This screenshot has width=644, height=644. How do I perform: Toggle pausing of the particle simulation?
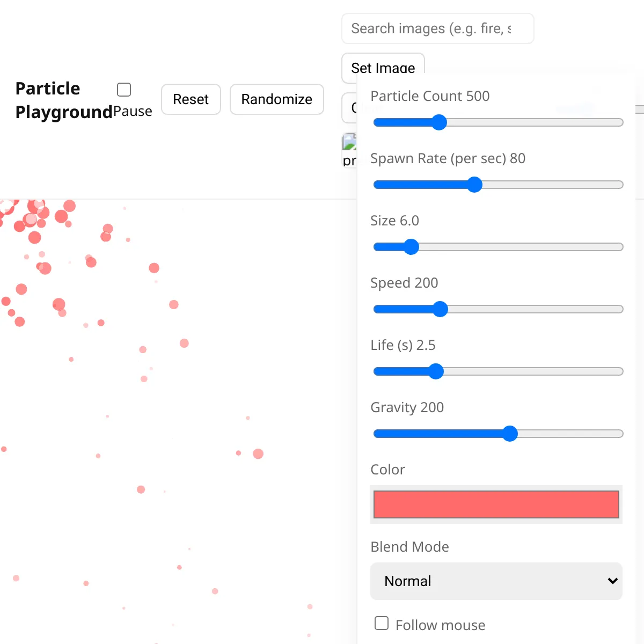tap(123, 89)
